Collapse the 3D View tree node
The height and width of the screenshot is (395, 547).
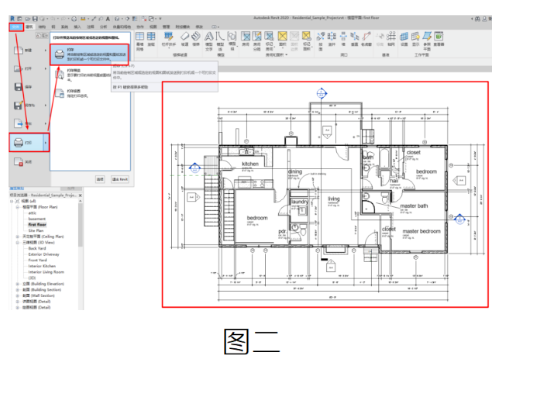click(x=17, y=243)
